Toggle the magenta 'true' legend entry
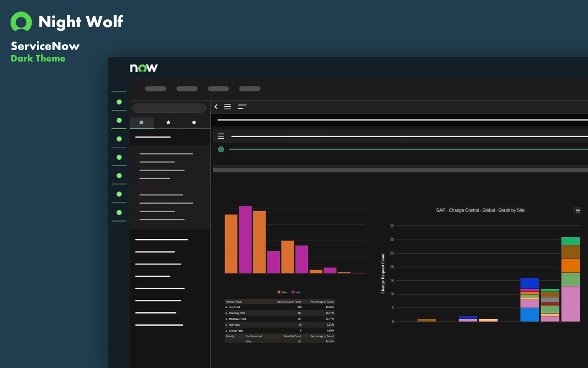 pos(296,292)
